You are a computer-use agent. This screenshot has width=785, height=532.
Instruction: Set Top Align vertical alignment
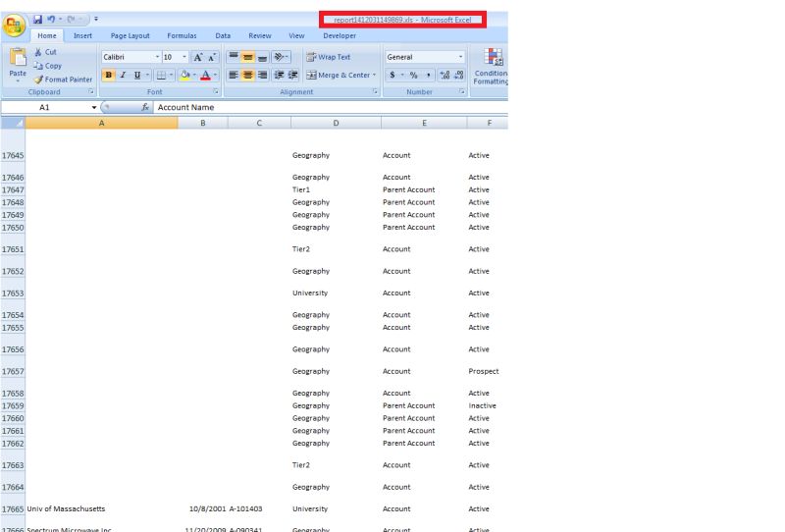coord(234,57)
